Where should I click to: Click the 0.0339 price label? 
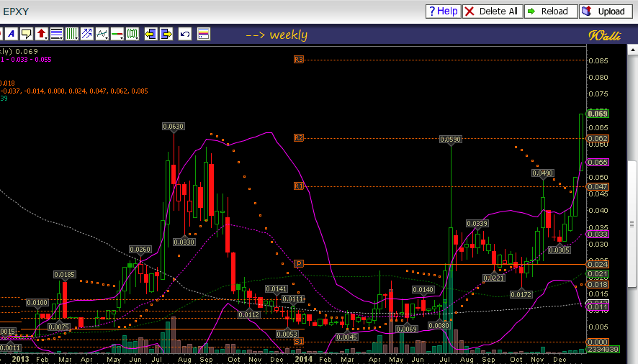[x=477, y=223]
